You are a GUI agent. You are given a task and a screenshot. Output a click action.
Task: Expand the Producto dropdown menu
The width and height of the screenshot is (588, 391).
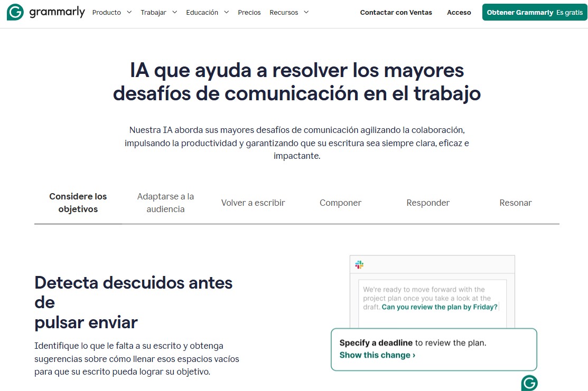tap(111, 12)
